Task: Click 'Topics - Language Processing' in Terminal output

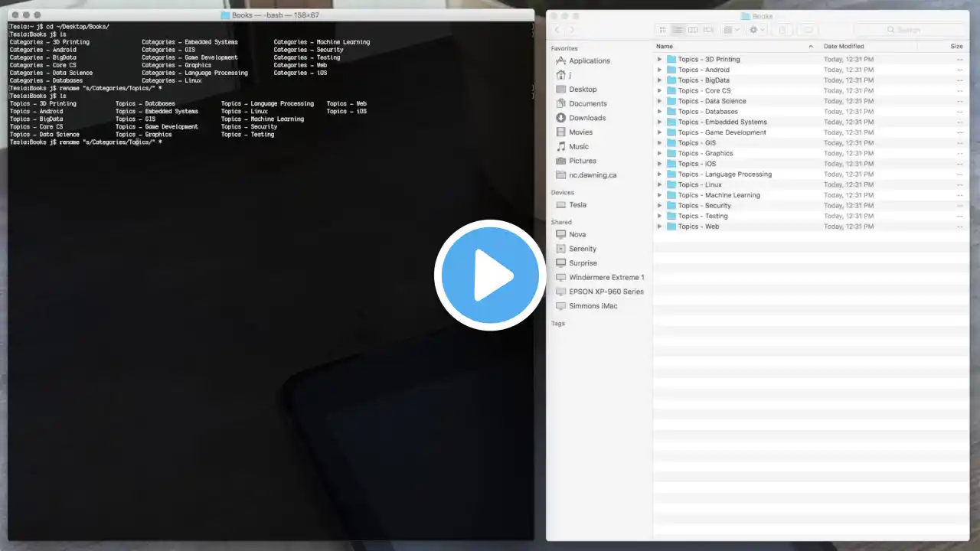Action: [267, 104]
